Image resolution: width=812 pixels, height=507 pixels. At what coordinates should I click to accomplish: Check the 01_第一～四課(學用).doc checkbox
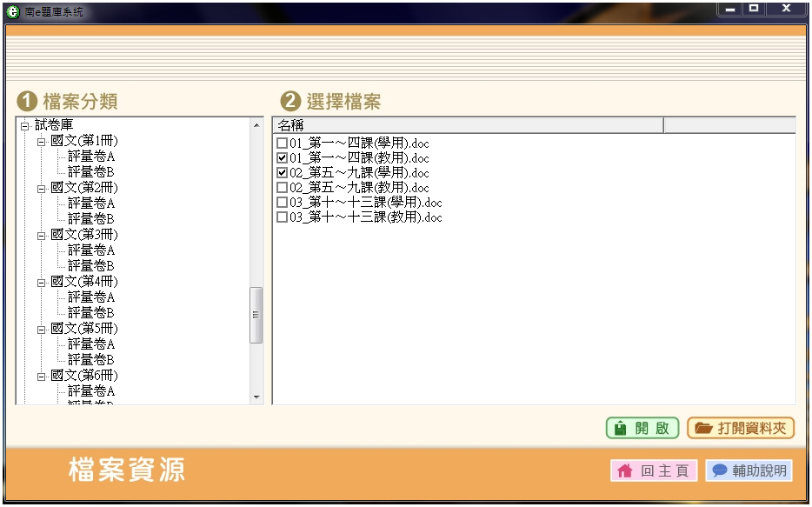[282, 143]
